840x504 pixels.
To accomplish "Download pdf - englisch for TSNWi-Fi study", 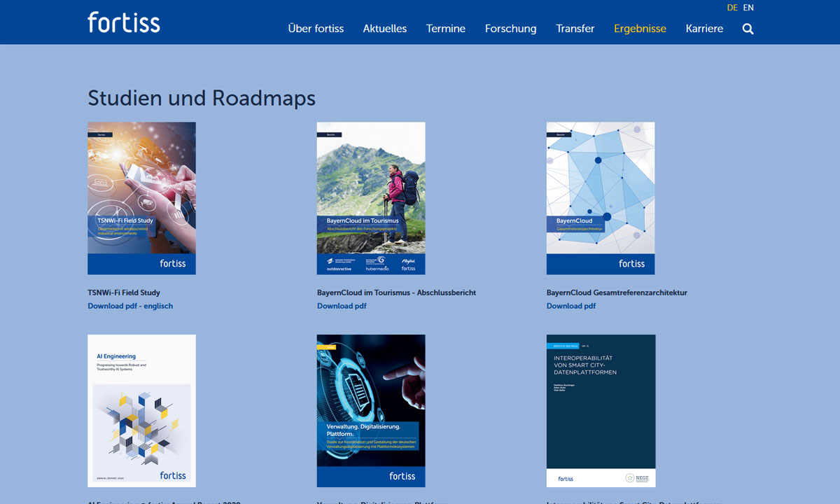I will tap(130, 306).
